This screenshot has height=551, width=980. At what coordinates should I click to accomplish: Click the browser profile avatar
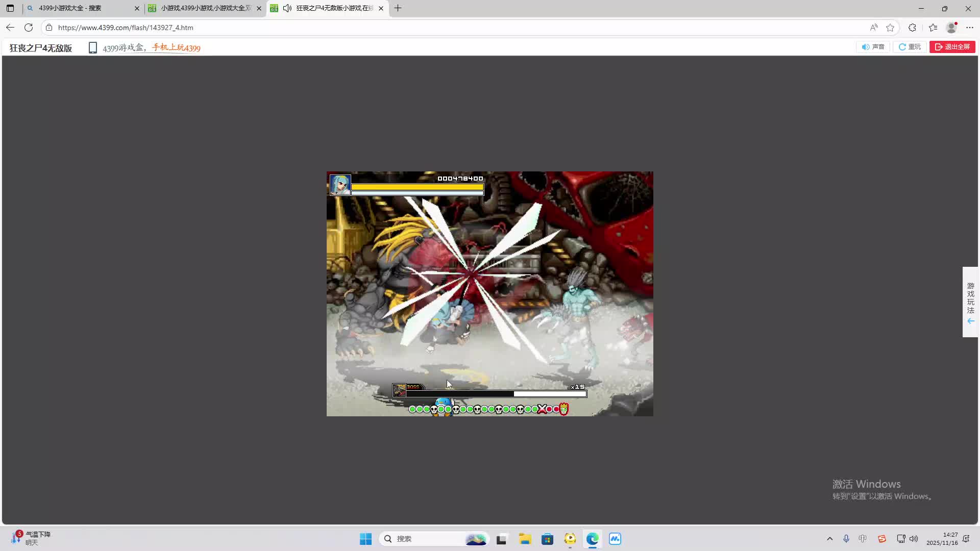(951, 28)
